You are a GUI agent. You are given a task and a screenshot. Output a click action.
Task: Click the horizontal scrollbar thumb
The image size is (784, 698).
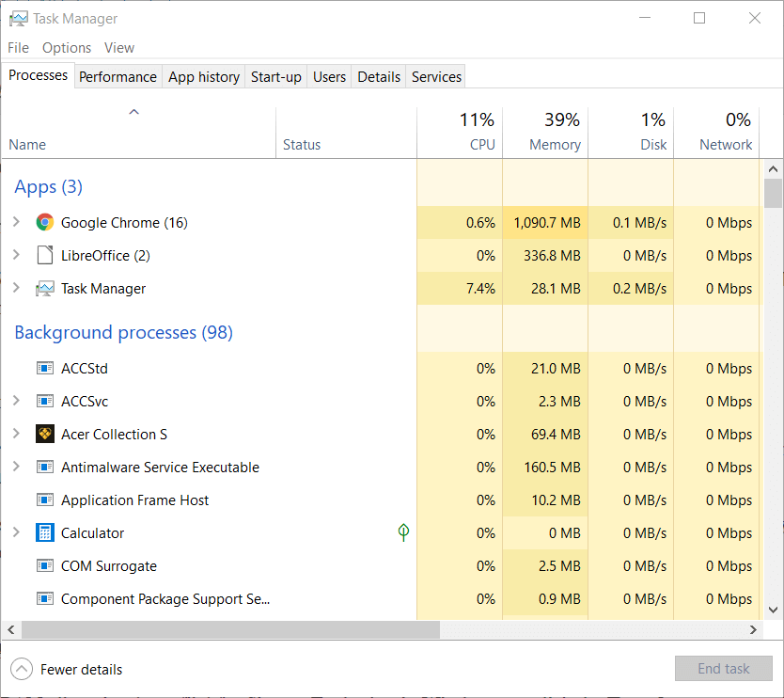coord(230,630)
